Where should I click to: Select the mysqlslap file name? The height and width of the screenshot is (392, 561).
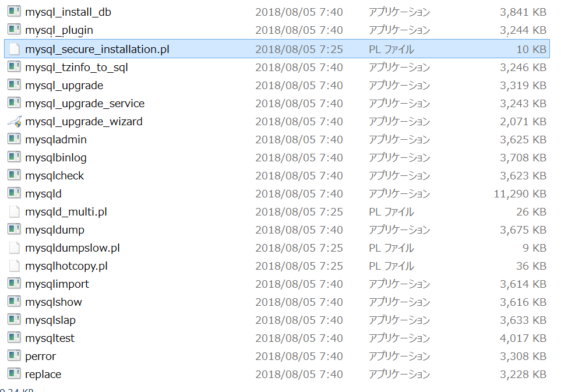[x=51, y=320]
